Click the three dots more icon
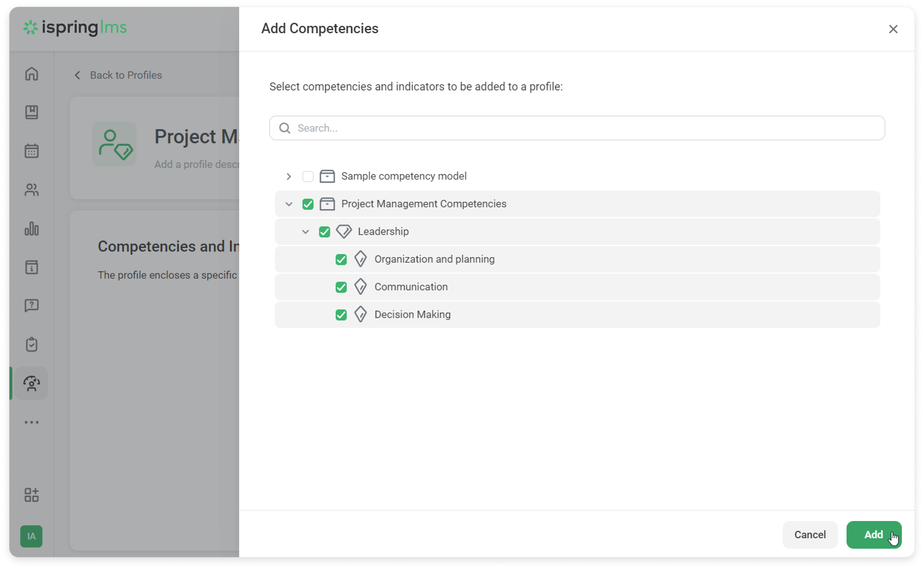The width and height of the screenshot is (924, 569). (x=32, y=422)
